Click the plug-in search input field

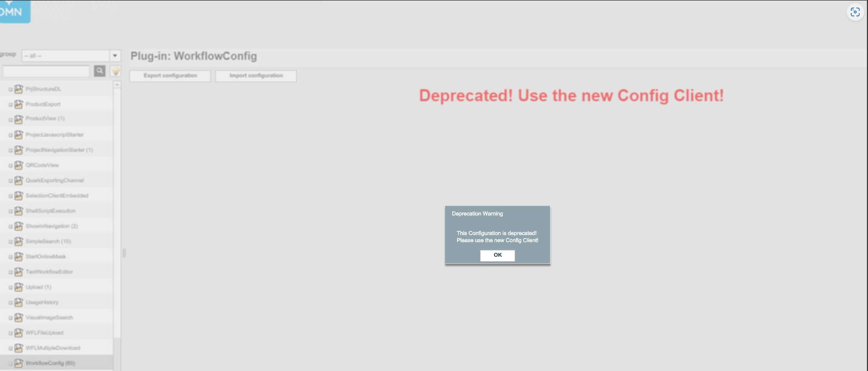click(46, 71)
